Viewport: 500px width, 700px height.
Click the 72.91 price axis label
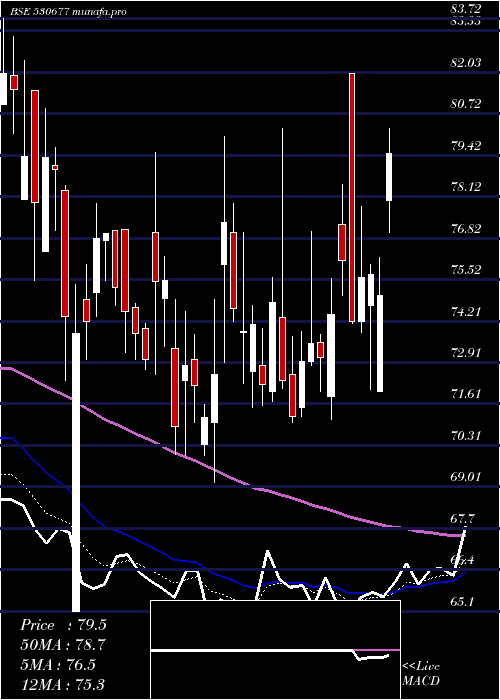[x=466, y=353]
